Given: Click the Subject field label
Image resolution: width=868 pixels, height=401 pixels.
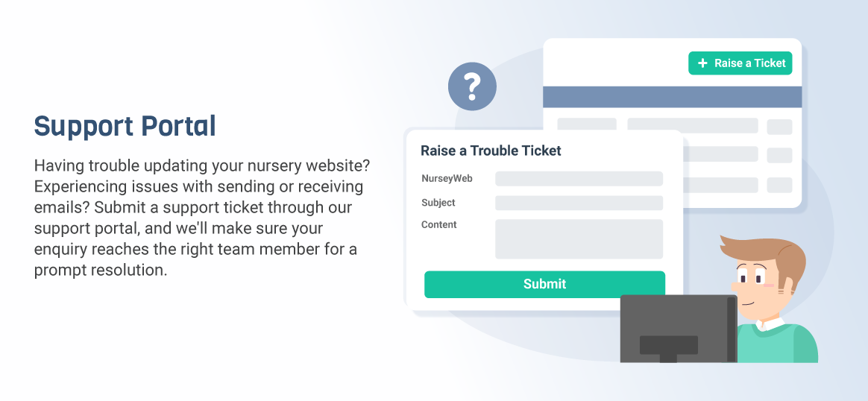Looking at the screenshot, I should coord(438,203).
